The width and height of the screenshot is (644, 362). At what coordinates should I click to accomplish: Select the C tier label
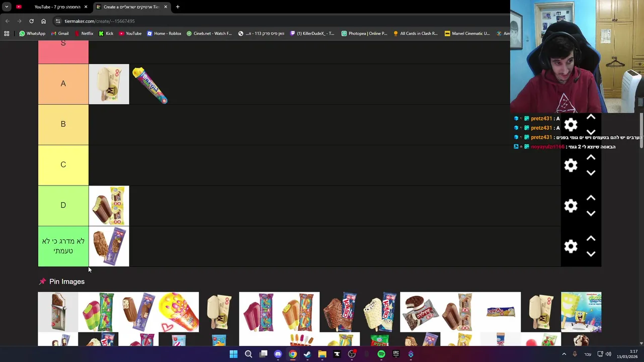tap(63, 165)
